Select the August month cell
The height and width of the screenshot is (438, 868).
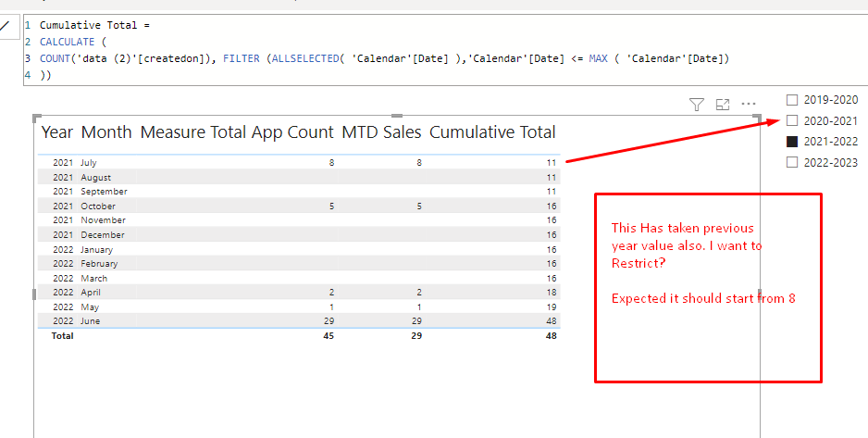[x=95, y=177]
